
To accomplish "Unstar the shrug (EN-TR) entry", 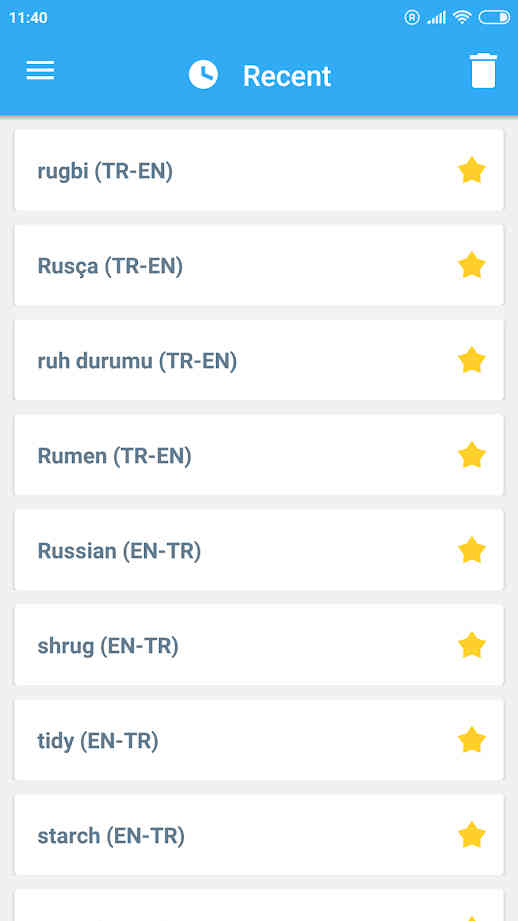I will 472,646.
